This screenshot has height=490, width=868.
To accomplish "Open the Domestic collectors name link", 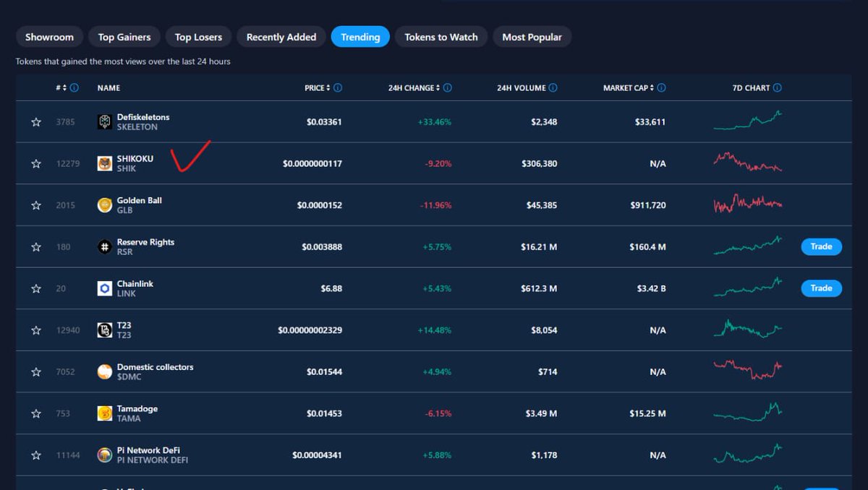I will click(156, 367).
